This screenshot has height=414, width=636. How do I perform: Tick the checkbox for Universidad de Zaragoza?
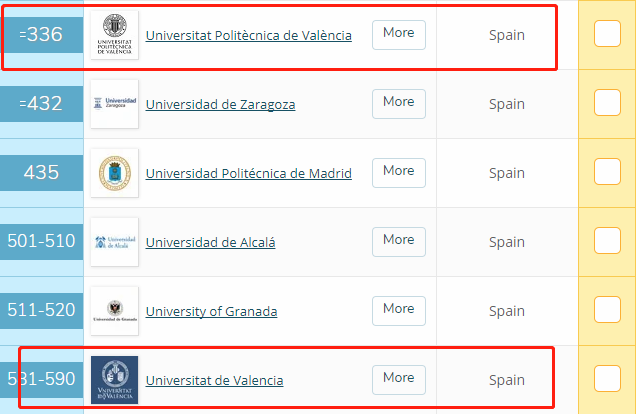[607, 103]
